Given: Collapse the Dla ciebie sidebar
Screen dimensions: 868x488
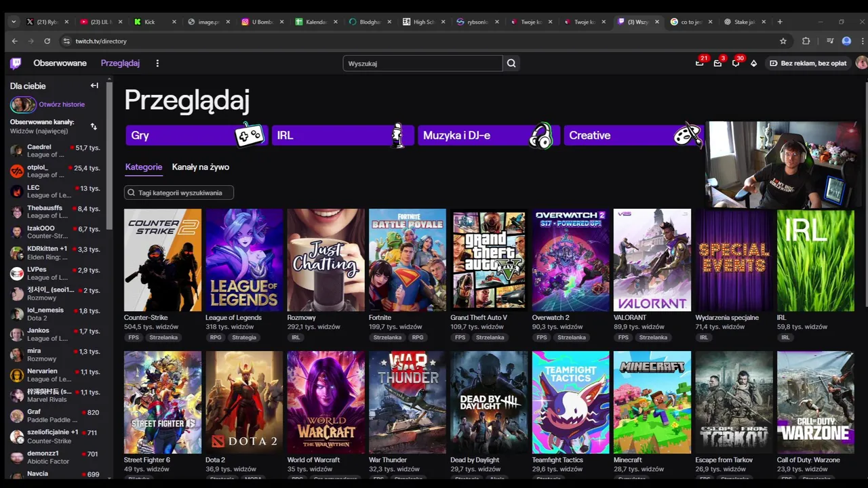Looking at the screenshot, I should 94,85.
